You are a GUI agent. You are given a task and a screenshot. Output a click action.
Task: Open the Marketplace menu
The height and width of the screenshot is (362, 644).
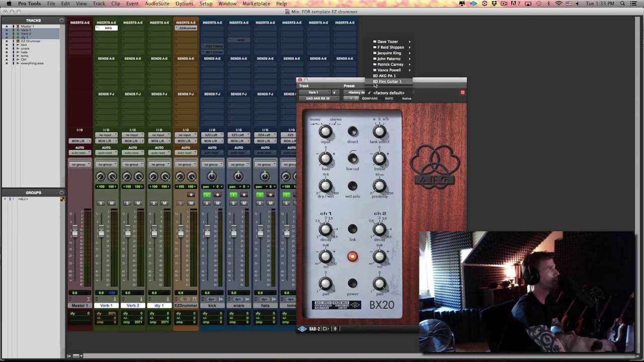tap(256, 4)
